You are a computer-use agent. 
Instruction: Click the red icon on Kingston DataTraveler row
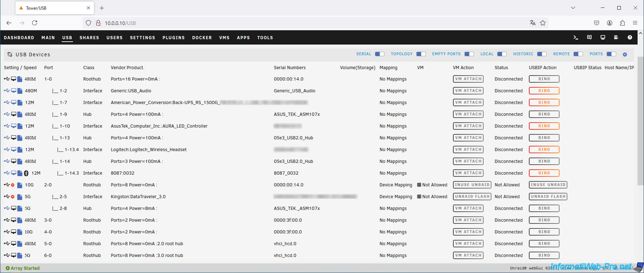[13, 197]
